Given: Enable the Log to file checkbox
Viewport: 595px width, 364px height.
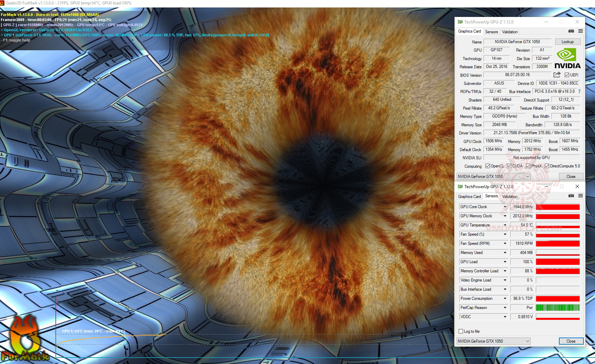Looking at the screenshot, I should point(461,331).
